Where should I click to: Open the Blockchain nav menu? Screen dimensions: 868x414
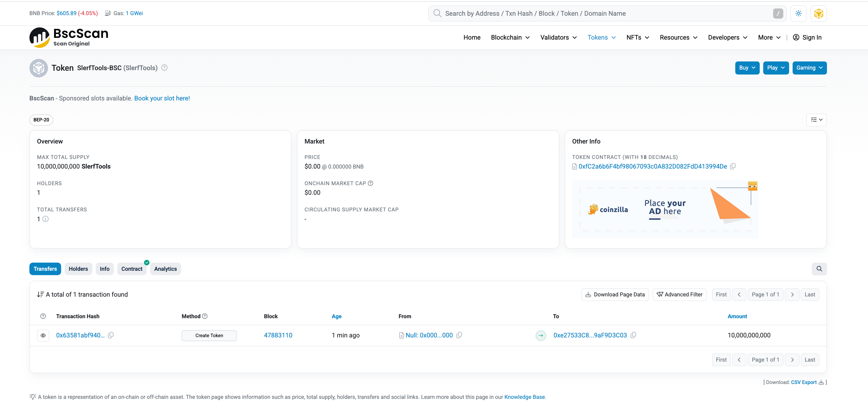(510, 38)
